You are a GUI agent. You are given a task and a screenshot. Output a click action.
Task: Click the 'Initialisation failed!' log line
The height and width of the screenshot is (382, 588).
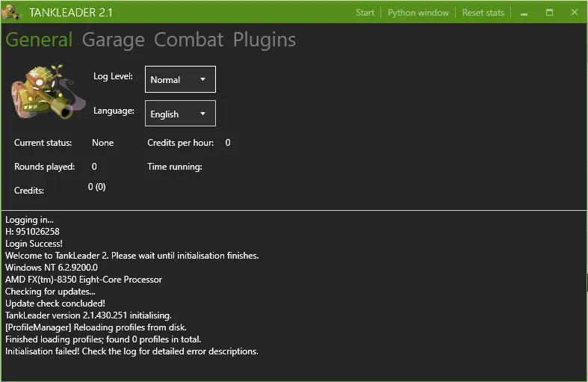coord(131,351)
